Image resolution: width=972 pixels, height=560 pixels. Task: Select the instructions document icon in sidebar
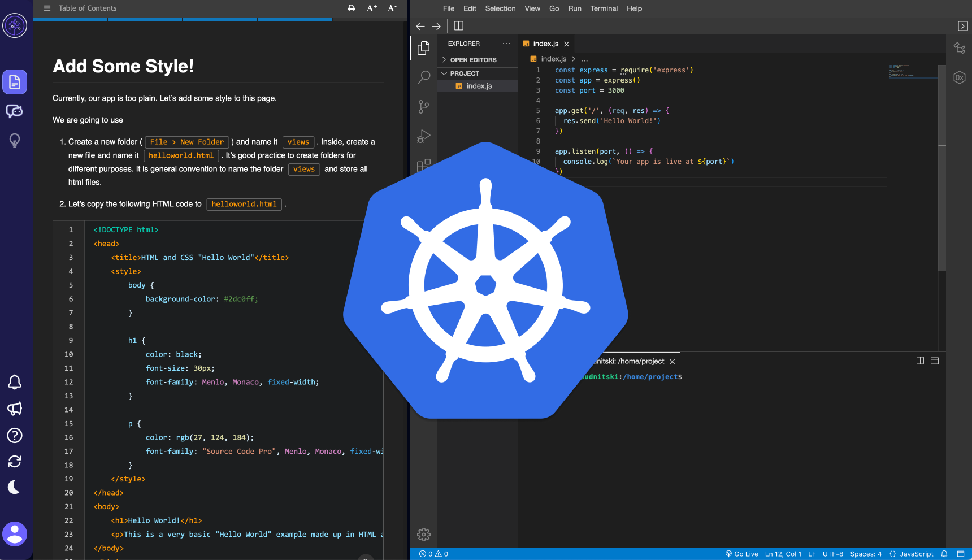click(x=15, y=82)
